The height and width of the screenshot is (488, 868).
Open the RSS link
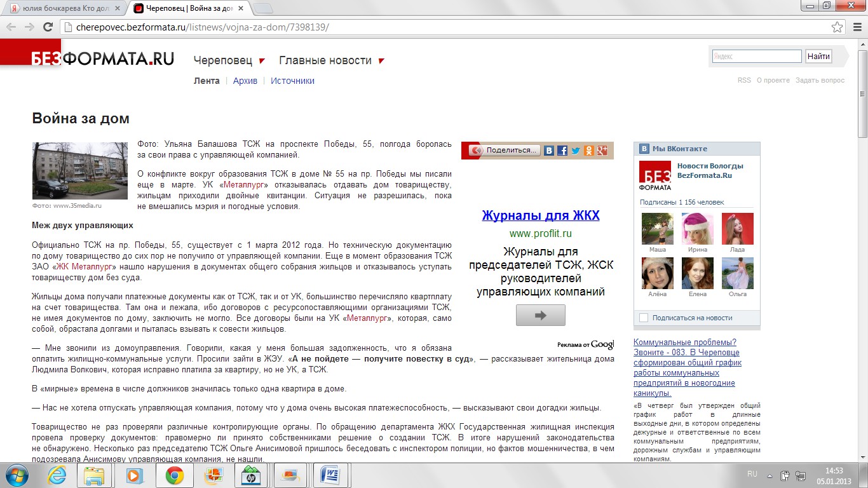(x=744, y=80)
